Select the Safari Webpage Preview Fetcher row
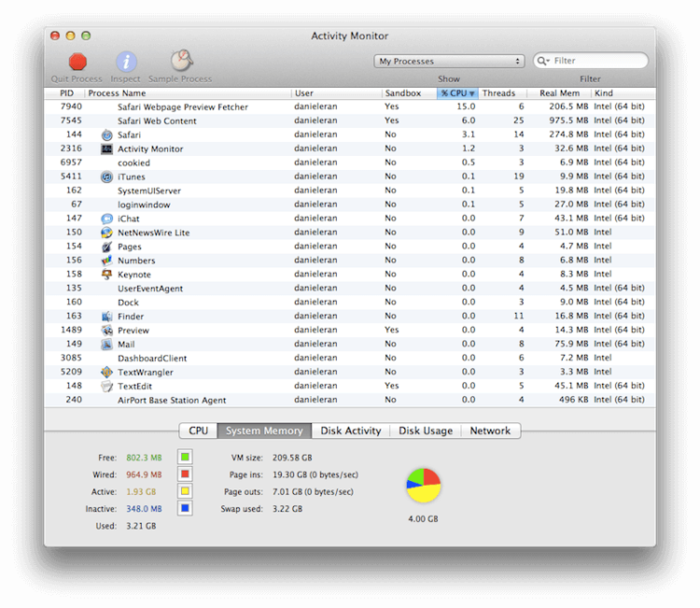 pos(350,106)
